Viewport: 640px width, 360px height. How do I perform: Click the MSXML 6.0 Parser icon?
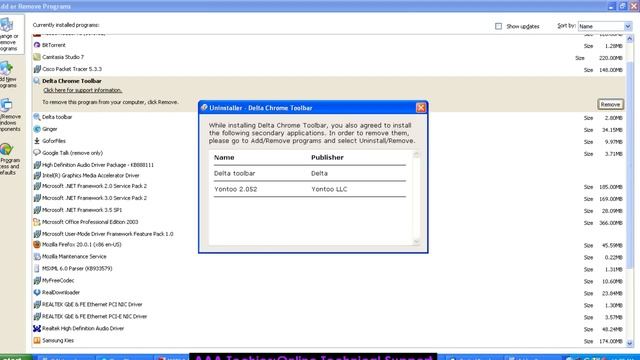[x=37, y=269]
